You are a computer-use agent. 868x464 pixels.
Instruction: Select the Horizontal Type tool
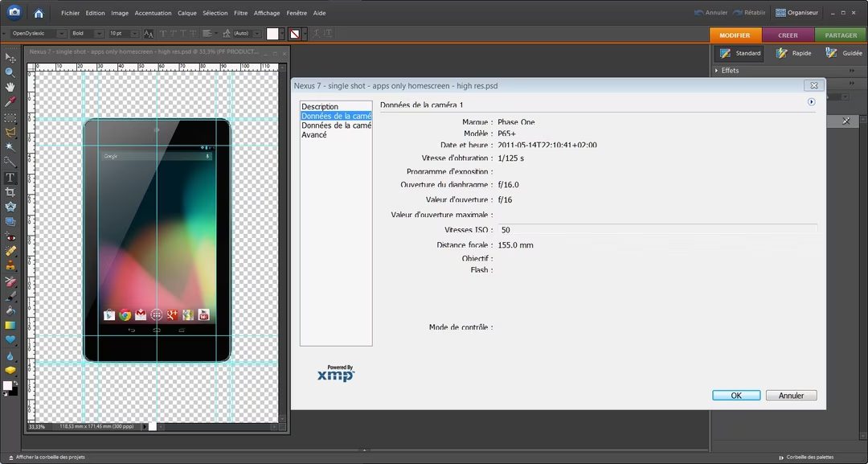click(10, 177)
